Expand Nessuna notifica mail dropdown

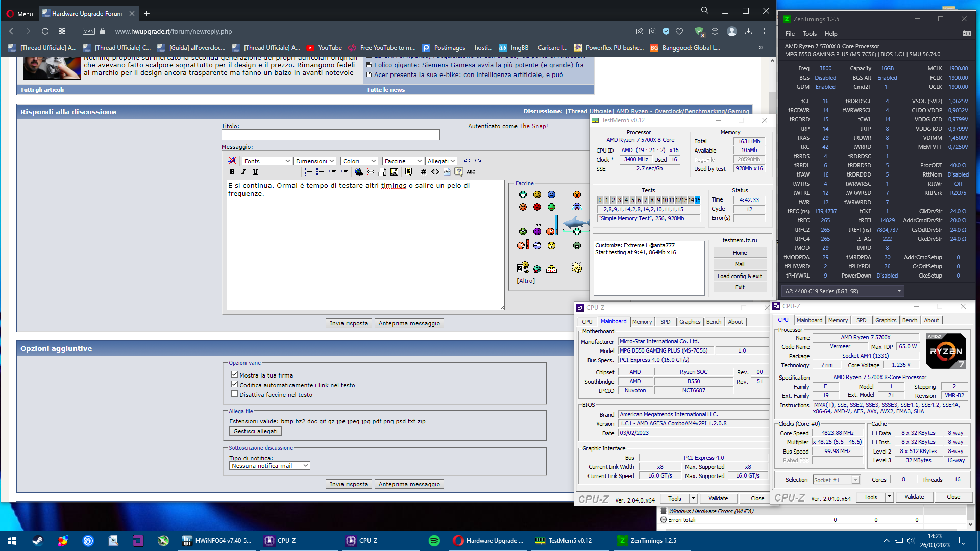[x=269, y=466]
